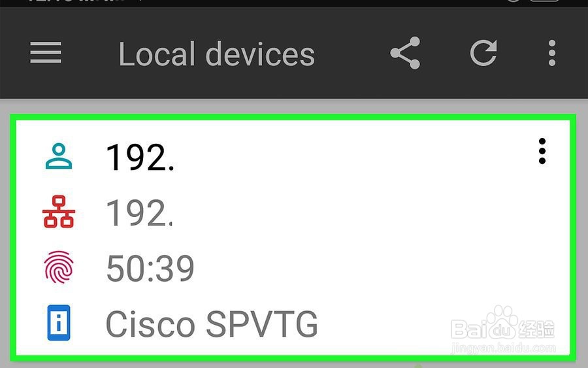Select the Cisco SPVTG vendor label
This screenshot has width=588, height=368.
click(212, 324)
